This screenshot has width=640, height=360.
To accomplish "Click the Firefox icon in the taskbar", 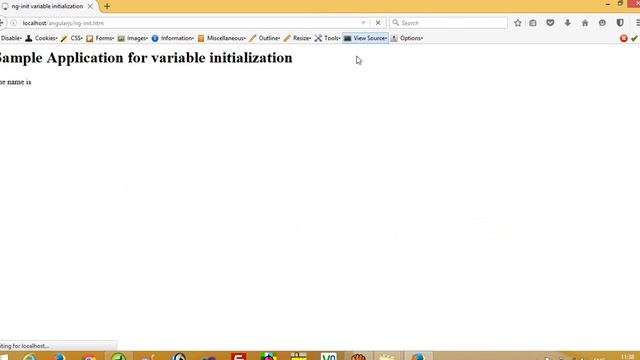I will (x=417, y=356).
